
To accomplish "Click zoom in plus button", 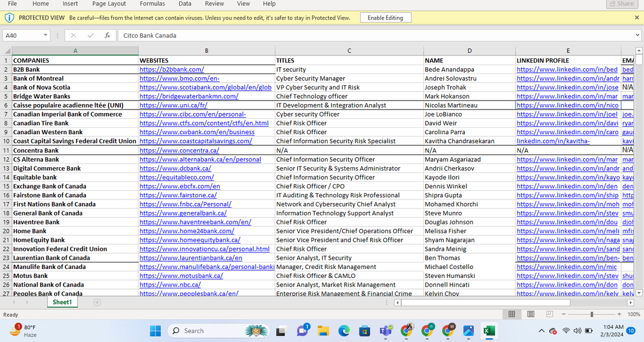I will tap(619, 314).
